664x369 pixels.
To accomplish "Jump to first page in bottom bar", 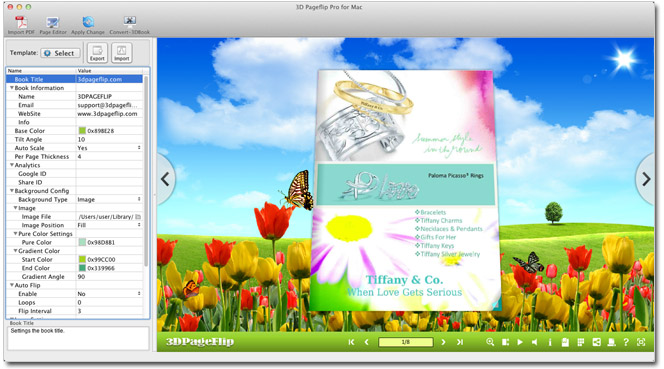I will point(351,342).
